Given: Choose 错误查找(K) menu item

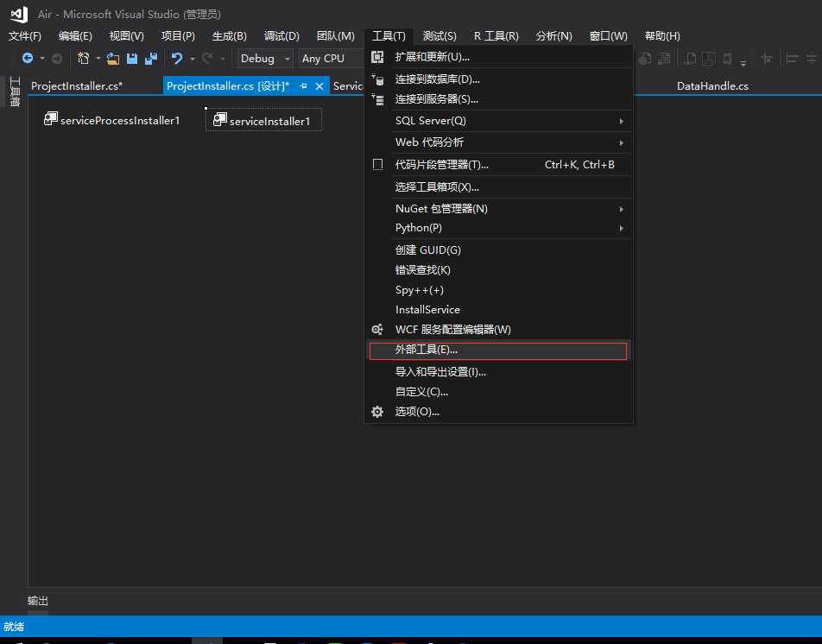Looking at the screenshot, I should (498, 270).
